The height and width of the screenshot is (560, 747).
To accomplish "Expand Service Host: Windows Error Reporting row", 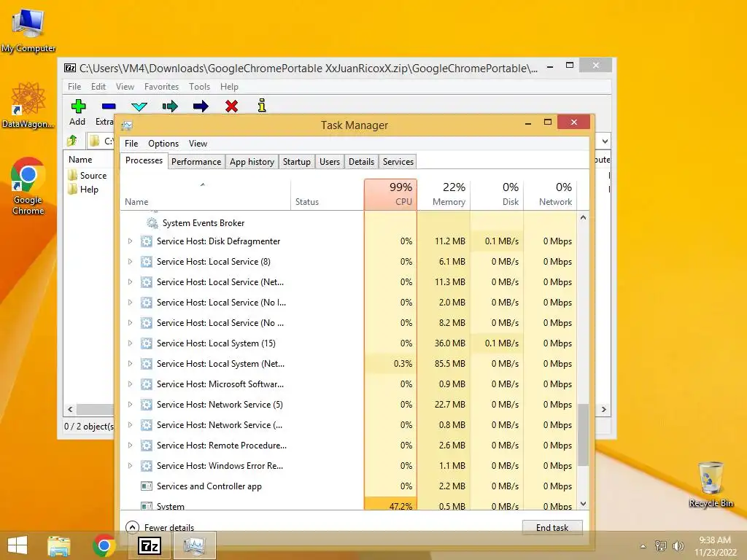I will 130,466.
